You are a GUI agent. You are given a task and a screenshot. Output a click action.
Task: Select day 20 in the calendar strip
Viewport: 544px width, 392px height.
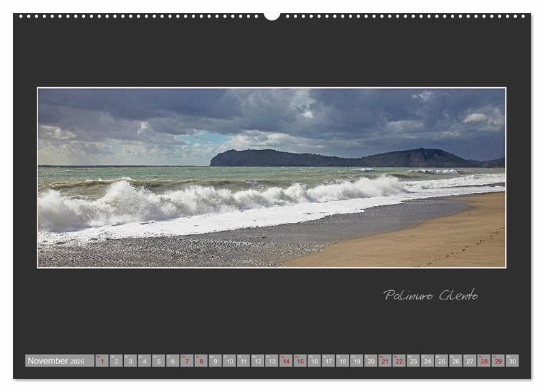[x=371, y=361]
